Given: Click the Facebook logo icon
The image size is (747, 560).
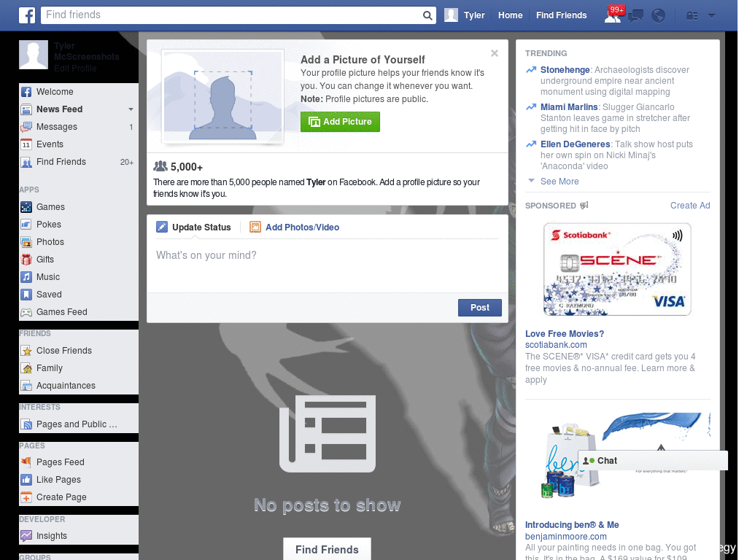Looking at the screenshot, I should pos(27,15).
